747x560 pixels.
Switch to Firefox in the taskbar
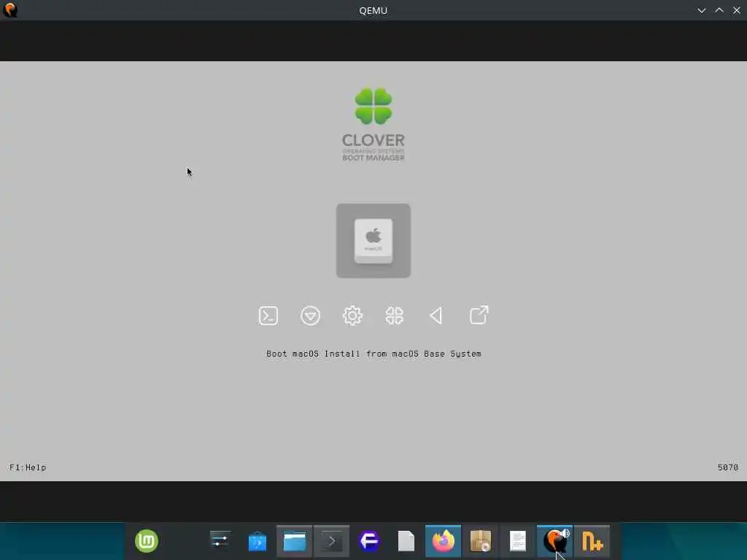click(x=443, y=542)
